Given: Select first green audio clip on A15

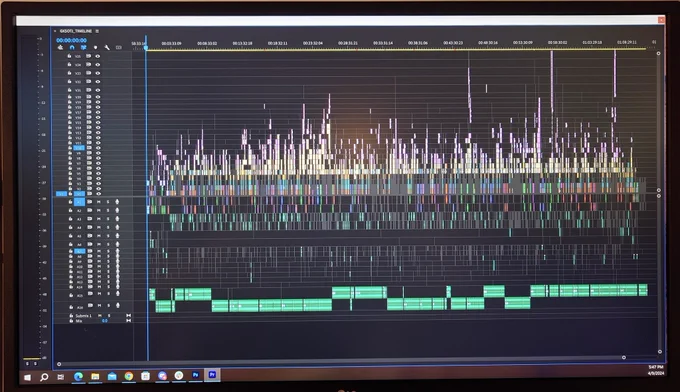Looking at the screenshot, I should pos(152,294).
